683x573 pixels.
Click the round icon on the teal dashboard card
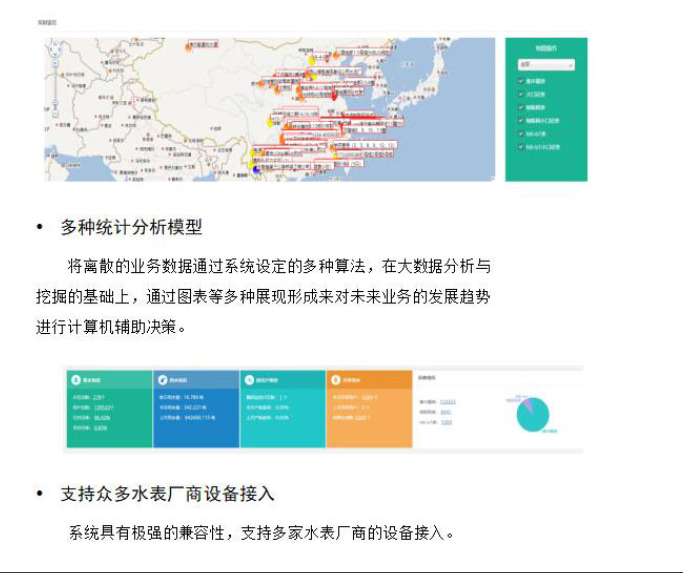click(x=249, y=380)
